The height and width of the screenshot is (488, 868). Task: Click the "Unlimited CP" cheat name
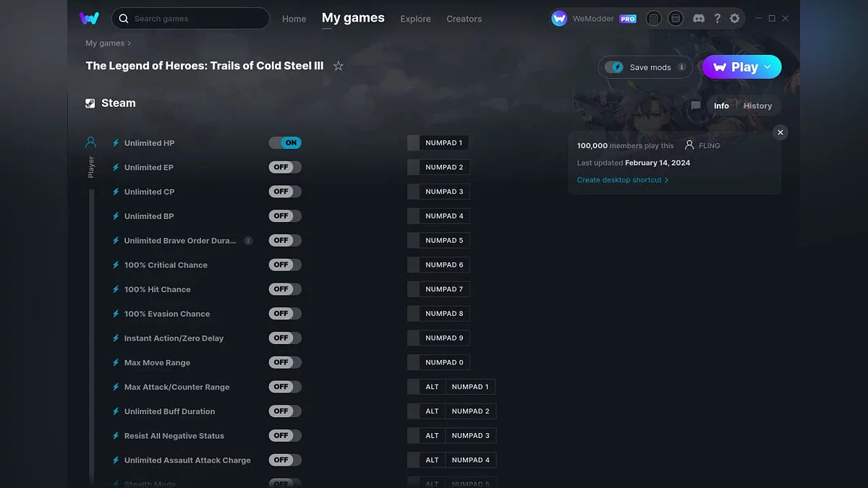(x=149, y=192)
